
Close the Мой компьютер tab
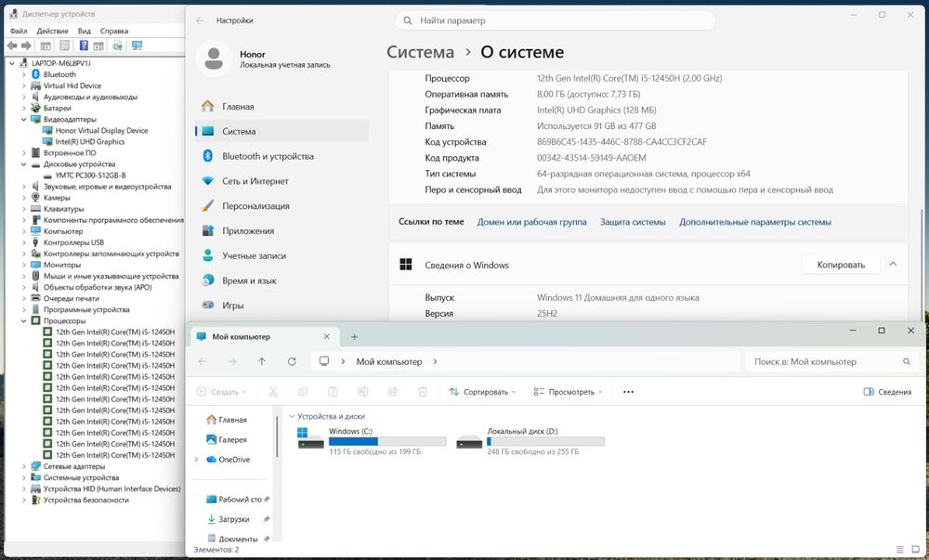tap(326, 336)
